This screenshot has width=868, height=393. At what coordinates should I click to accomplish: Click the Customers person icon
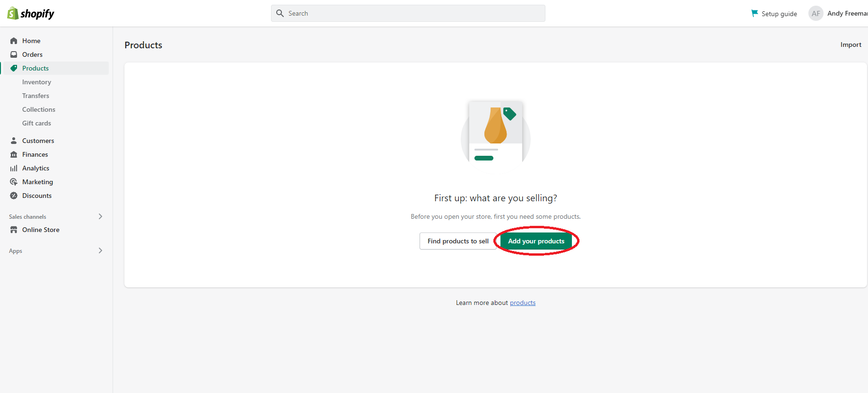[x=14, y=141]
